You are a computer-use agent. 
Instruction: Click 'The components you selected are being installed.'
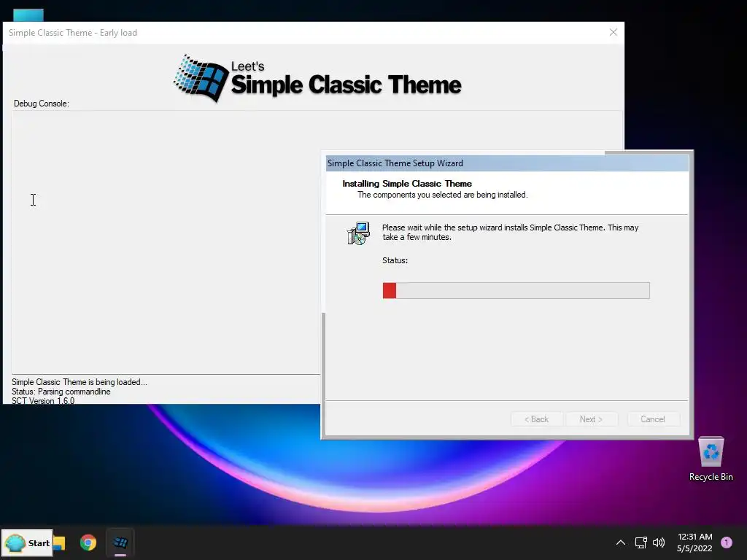point(443,195)
